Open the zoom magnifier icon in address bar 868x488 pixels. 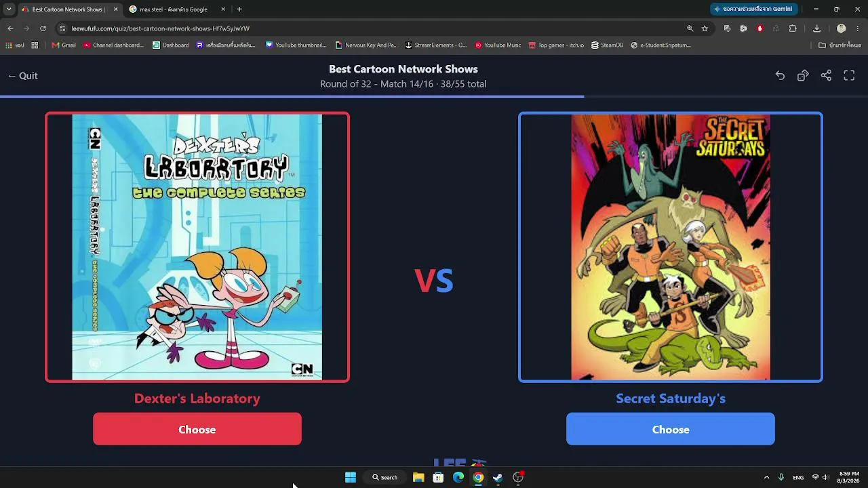690,28
